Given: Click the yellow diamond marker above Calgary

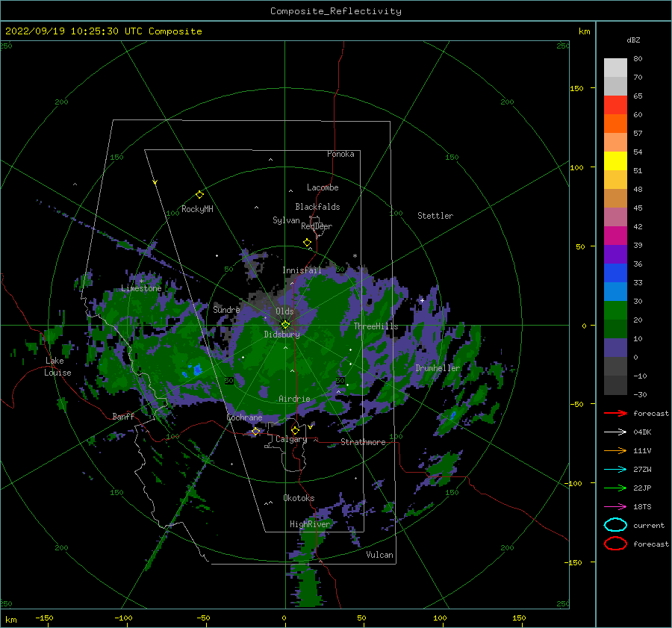Looking at the screenshot, I should pyautogui.click(x=295, y=430).
